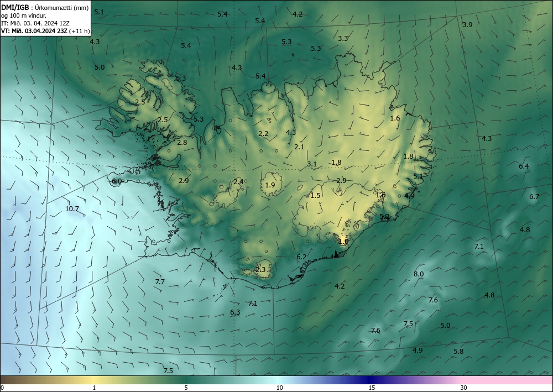Image resolution: width=553 pixels, height=392 pixels.
Task: Pick the dark navy section of color scale
Action: [x=371, y=380]
